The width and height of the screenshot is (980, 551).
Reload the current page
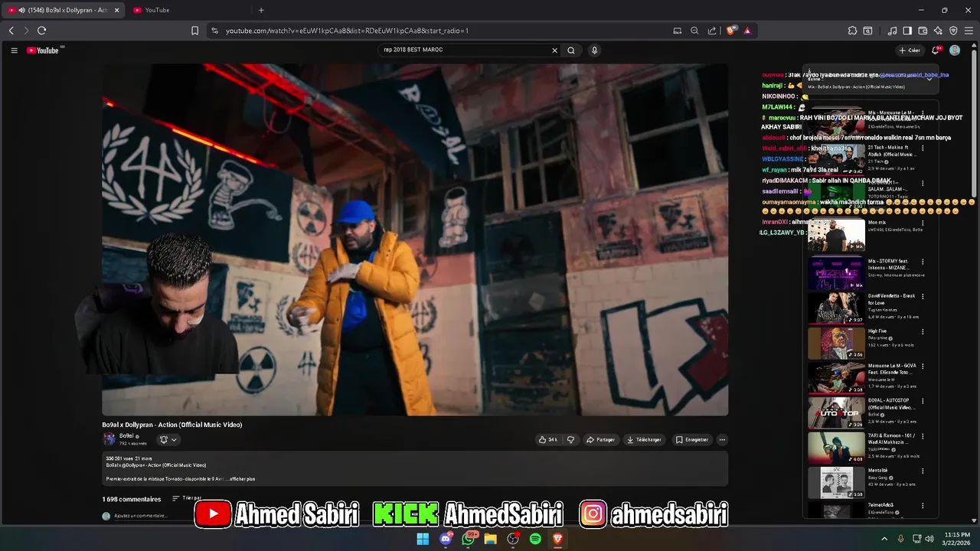pyautogui.click(x=41, y=31)
